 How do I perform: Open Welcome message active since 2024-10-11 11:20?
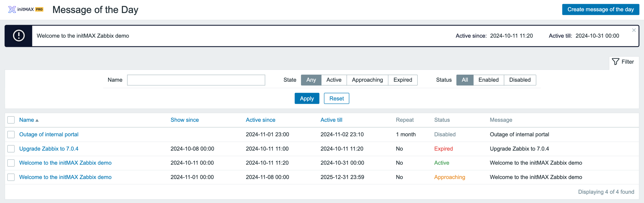point(65,163)
